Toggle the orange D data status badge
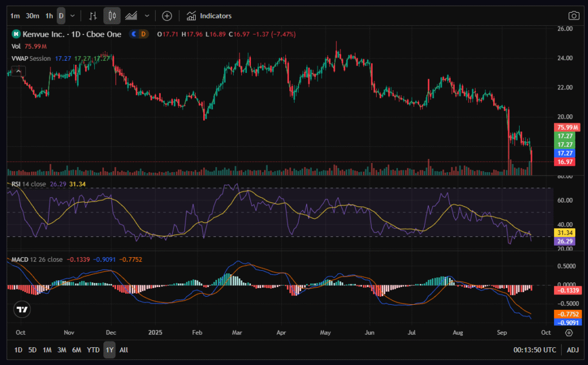588x365 pixels. (144, 34)
